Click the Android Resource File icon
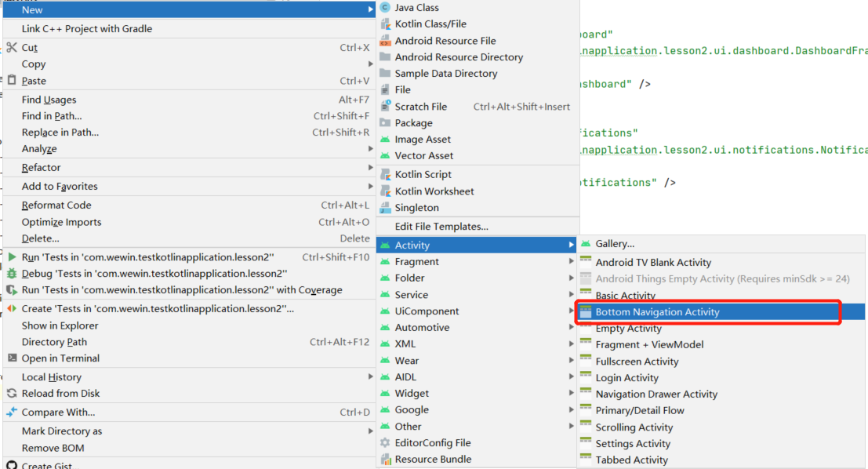Viewport: 868px width, 469px height. (385, 41)
